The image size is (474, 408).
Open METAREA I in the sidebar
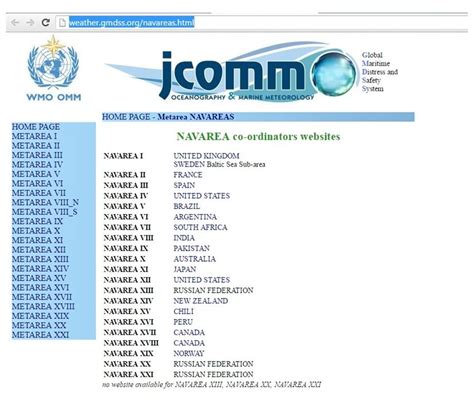34,136
